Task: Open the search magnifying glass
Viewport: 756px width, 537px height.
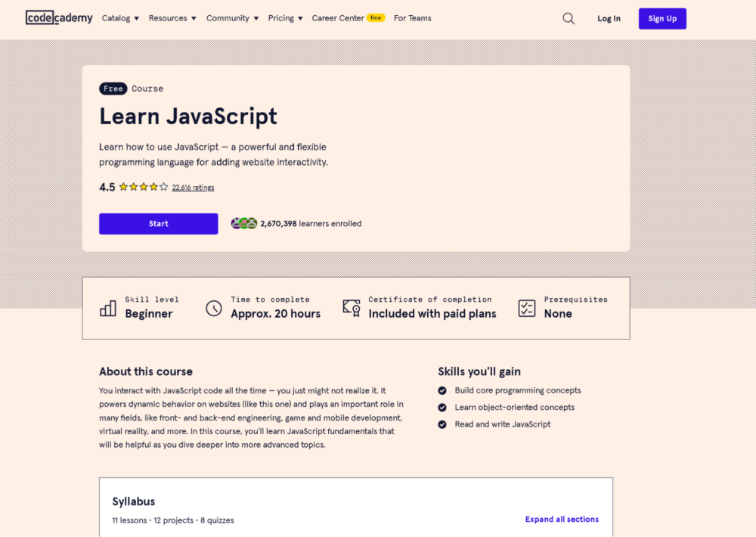Action: click(x=568, y=18)
